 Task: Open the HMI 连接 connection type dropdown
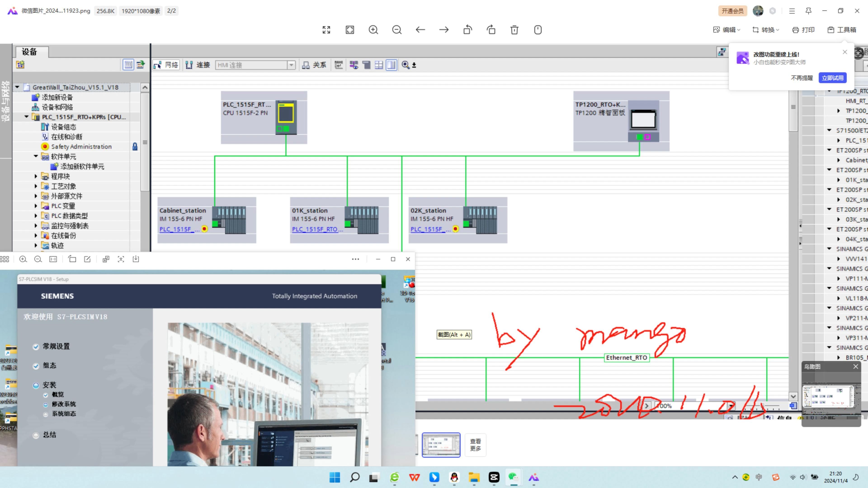pyautogui.click(x=291, y=65)
